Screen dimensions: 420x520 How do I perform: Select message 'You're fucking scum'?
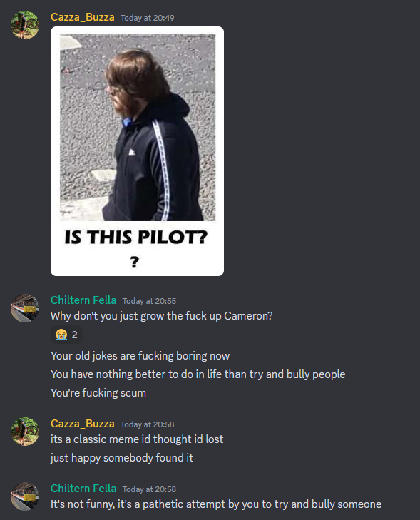pos(98,393)
